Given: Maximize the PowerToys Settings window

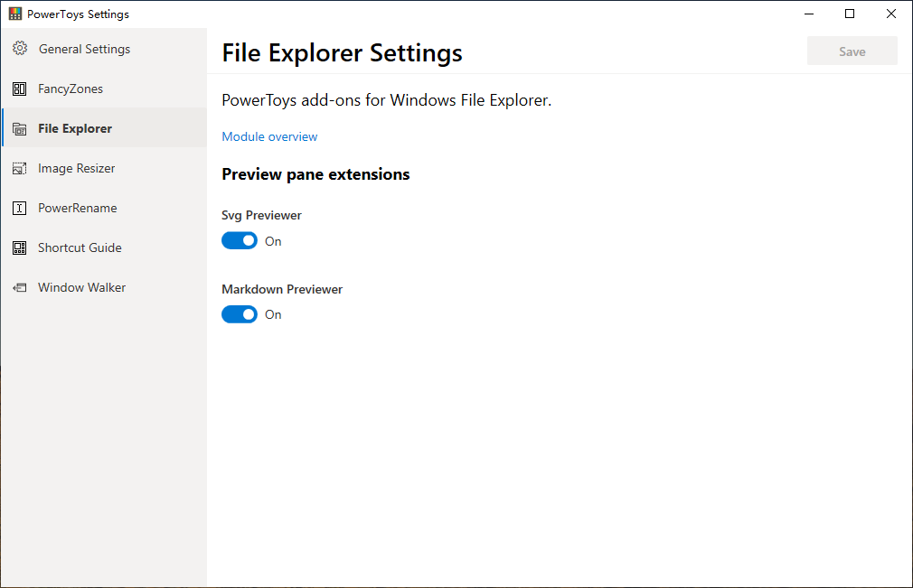Looking at the screenshot, I should [850, 14].
